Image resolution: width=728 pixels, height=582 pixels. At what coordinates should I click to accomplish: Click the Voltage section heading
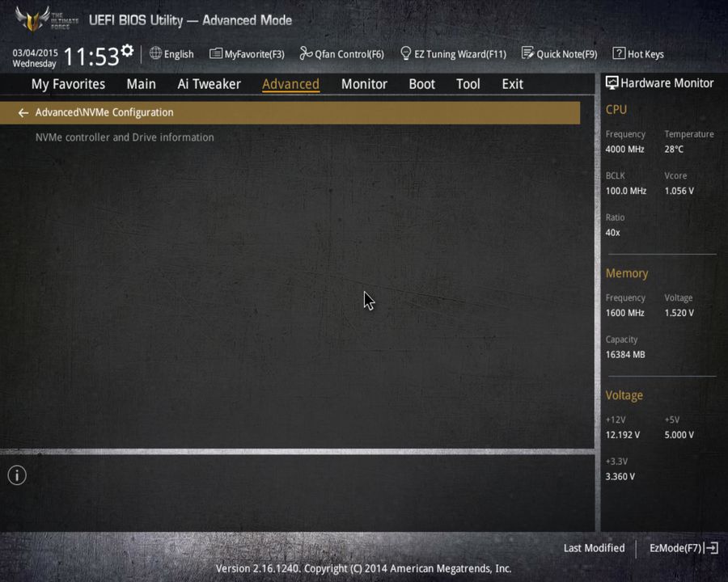(624, 395)
